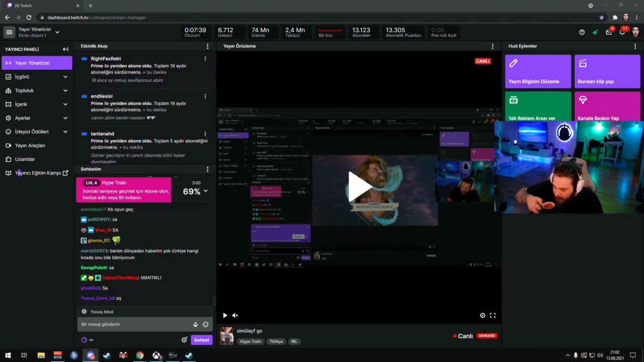Select the Türkçe stream tag

pos(276,341)
